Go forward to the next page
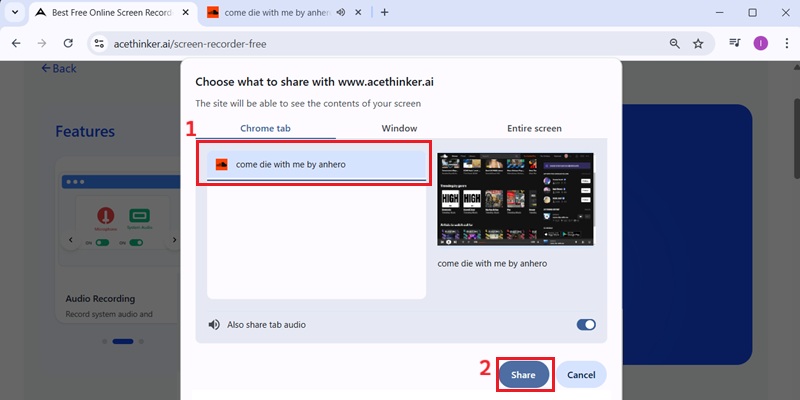This screenshot has height=400, width=800. [x=42, y=43]
